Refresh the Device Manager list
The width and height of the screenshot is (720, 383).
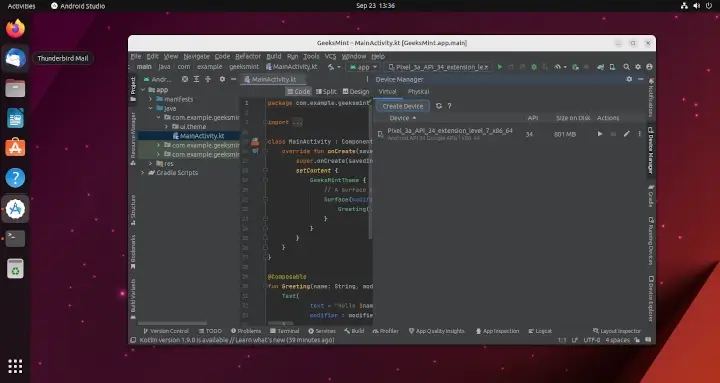point(439,106)
